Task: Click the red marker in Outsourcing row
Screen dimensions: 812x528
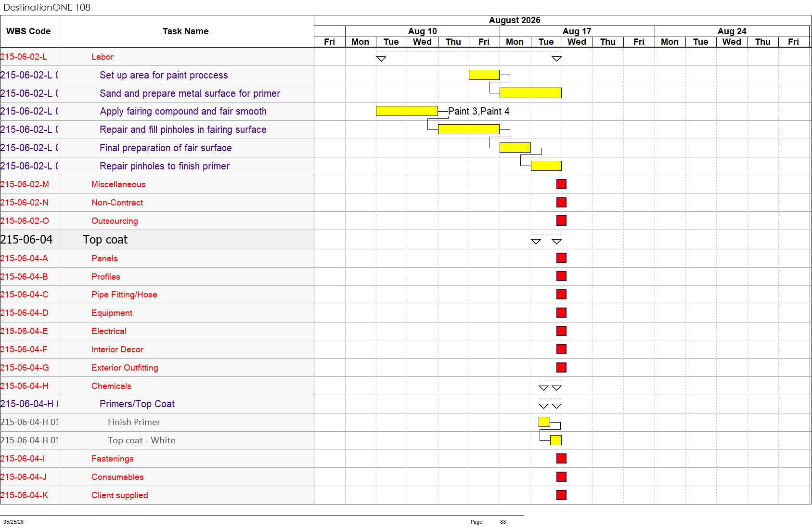Action: [x=561, y=220]
